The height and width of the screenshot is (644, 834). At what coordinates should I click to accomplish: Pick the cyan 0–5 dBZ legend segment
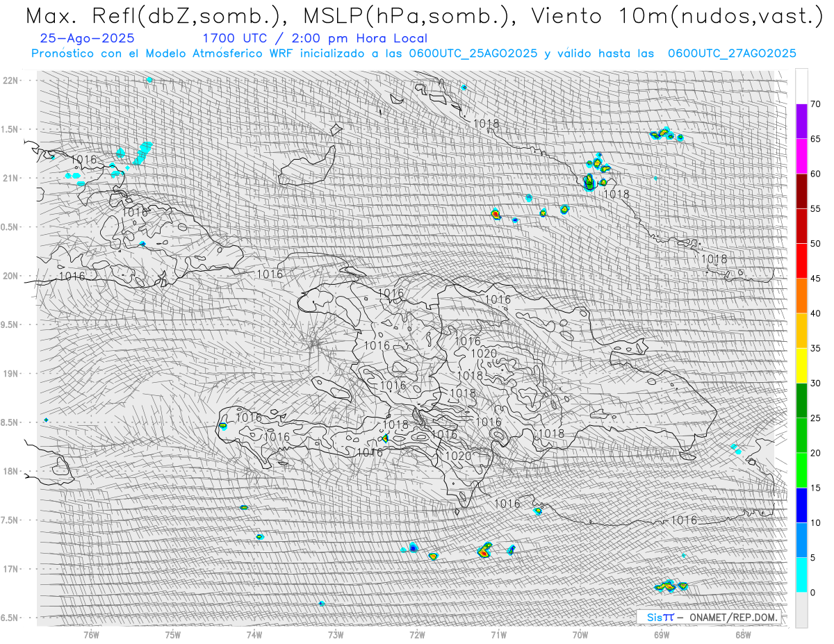(x=801, y=575)
